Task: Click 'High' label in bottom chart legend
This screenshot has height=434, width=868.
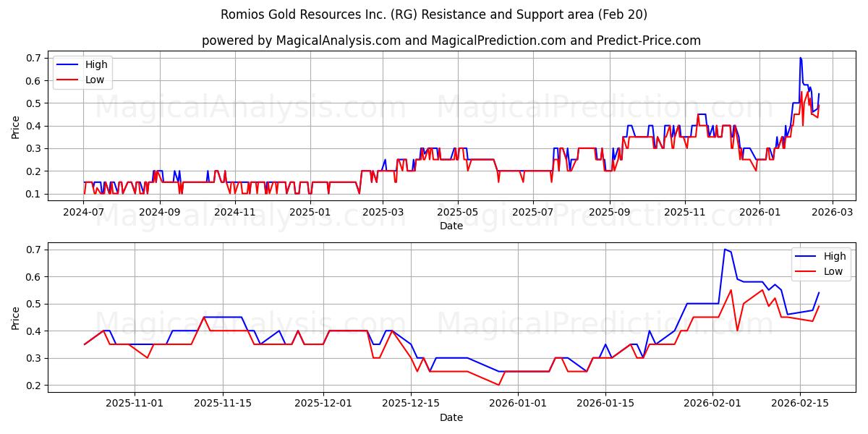Action: [x=835, y=256]
